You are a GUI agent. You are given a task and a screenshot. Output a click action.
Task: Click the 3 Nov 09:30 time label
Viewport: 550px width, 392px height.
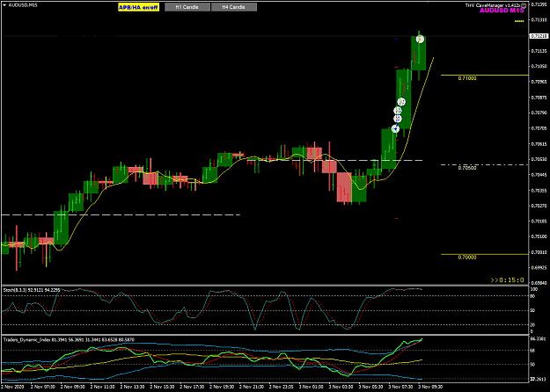[x=430, y=387]
